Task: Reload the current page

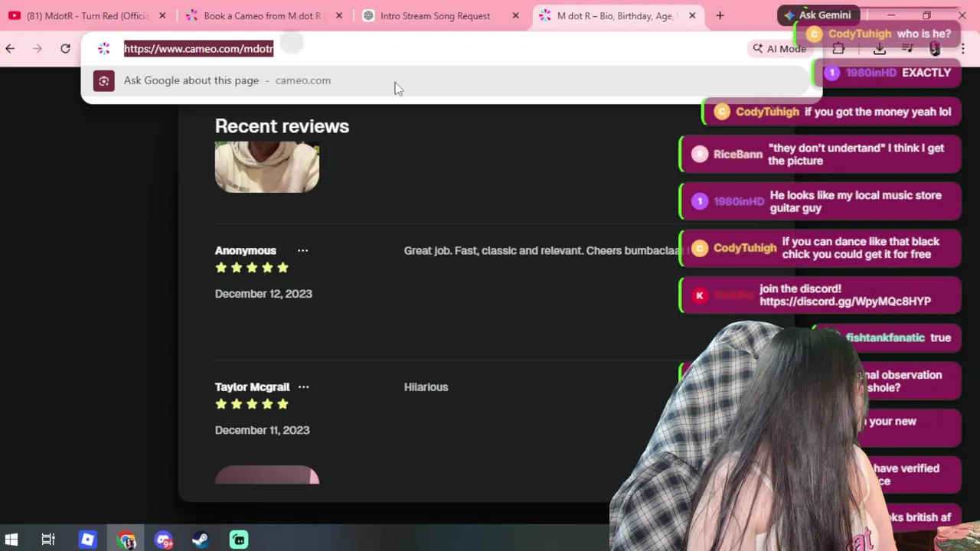Action: (x=65, y=48)
